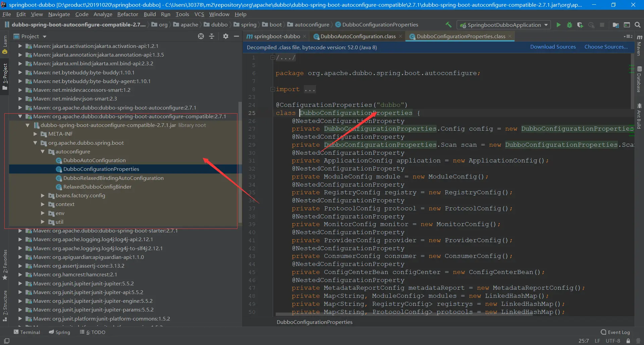Open Search Everywhere magnifier icon
This screenshot has height=345, width=644.
click(x=638, y=25)
